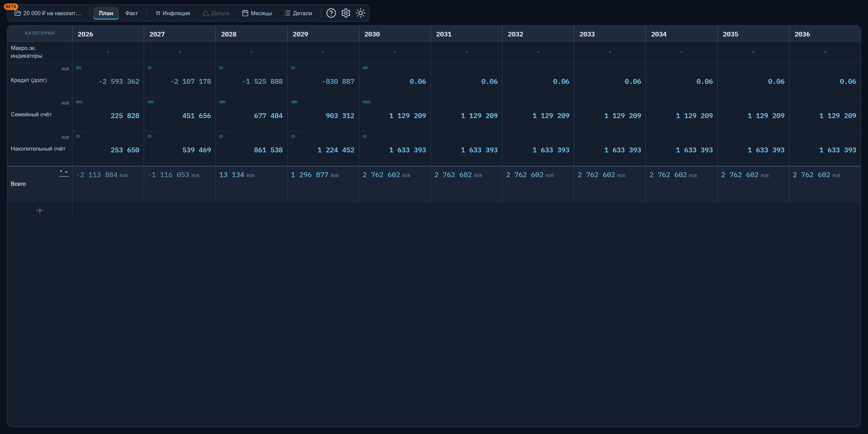Click the link icon in Кредит 2026 cell

79,68
